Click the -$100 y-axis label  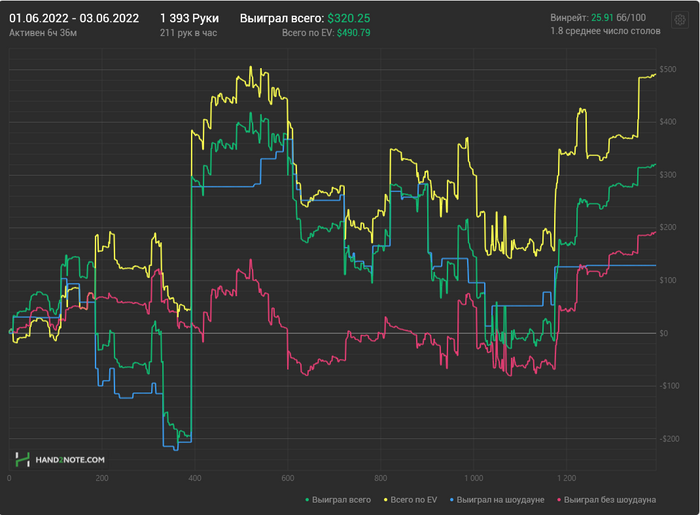coord(668,386)
